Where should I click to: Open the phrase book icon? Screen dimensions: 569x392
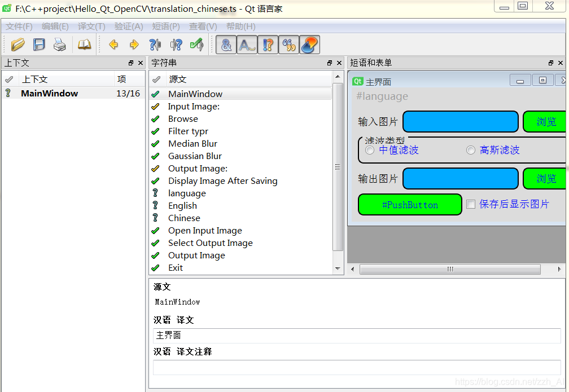[x=85, y=45]
